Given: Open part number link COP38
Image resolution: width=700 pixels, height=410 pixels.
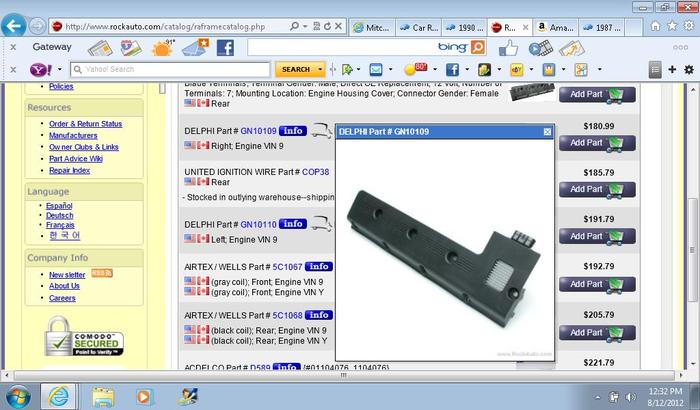Looking at the screenshot, I should [316, 172].
